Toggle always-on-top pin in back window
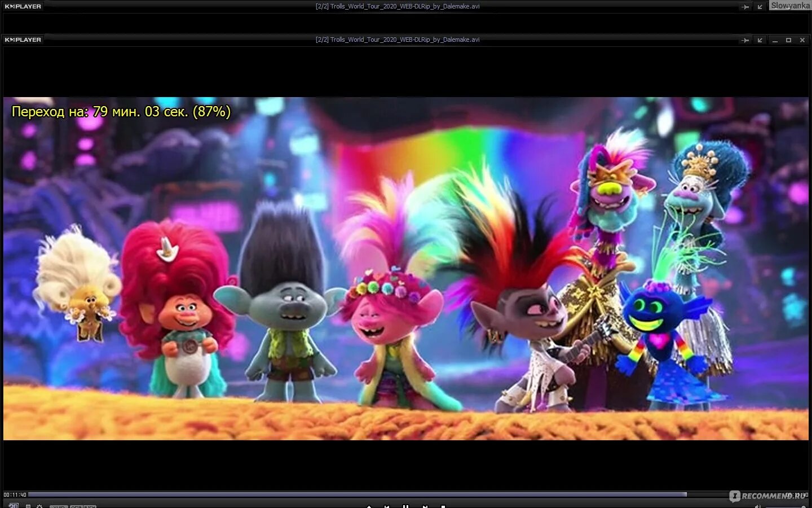812x508 pixels. click(745, 7)
